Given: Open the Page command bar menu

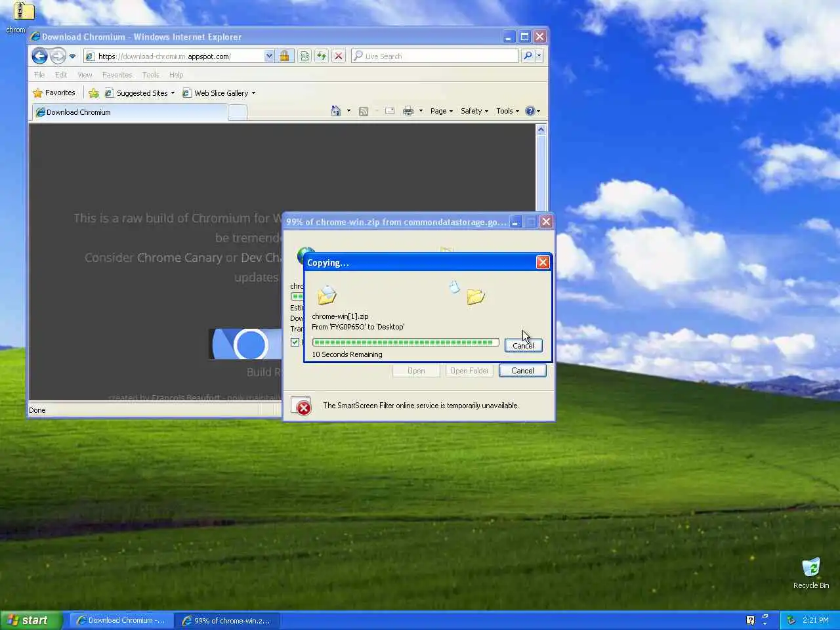Looking at the screenshot, I should coord(442,111).
